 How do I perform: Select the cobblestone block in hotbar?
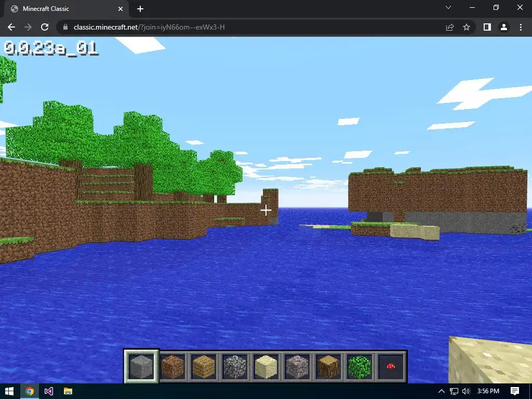[235, 366]
